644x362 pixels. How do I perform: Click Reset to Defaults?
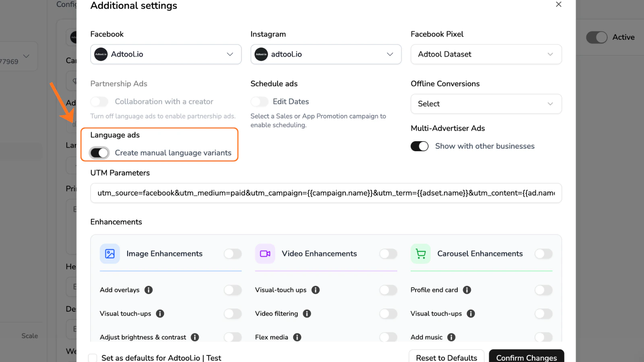click(446, 358)
